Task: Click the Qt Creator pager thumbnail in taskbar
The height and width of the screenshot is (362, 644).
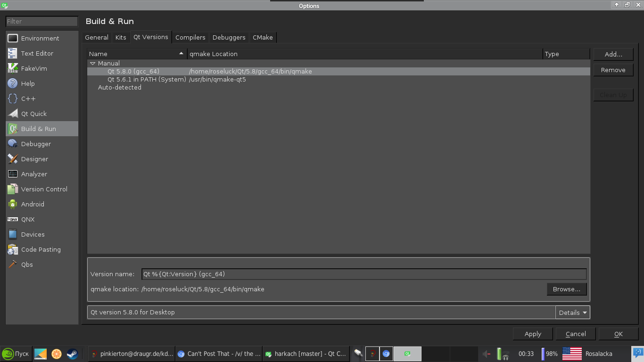Action: coord(407,354)
